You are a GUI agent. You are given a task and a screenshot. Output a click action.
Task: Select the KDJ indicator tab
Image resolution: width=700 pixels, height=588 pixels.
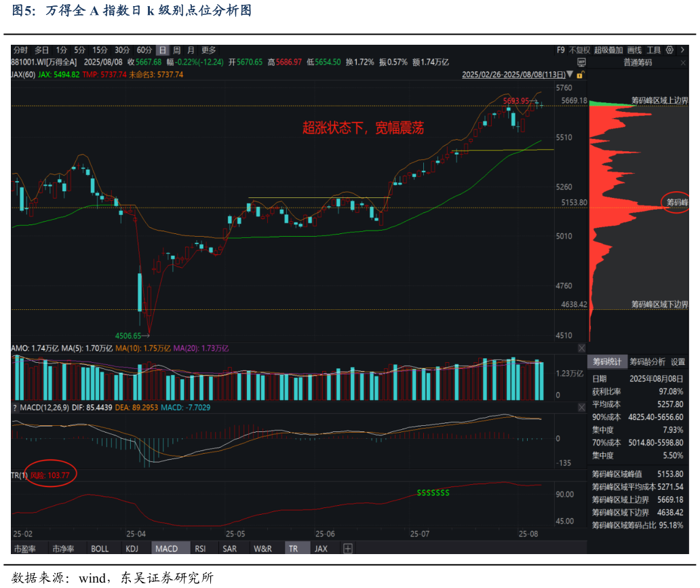click(132, 549)
